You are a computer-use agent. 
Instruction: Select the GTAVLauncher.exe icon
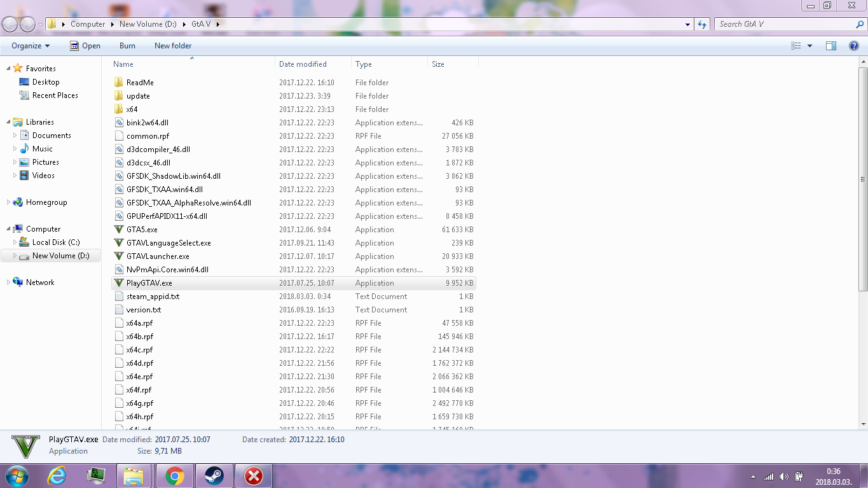[118, 256]
